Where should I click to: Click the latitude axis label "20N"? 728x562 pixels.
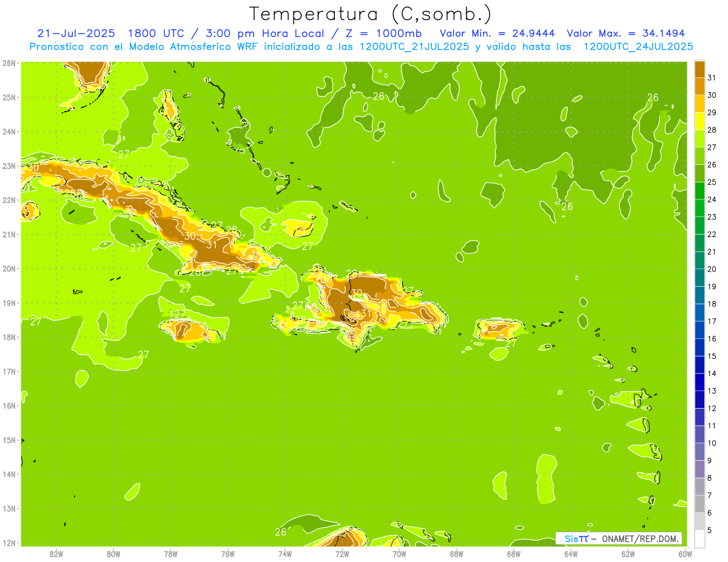[x=8, y=269]
